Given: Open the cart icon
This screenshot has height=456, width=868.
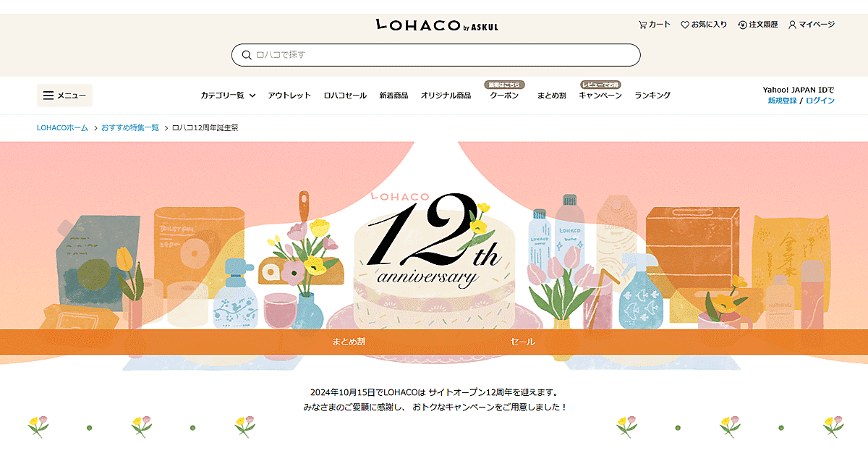Looking at the screenshot, I should (x=642, y=25).
